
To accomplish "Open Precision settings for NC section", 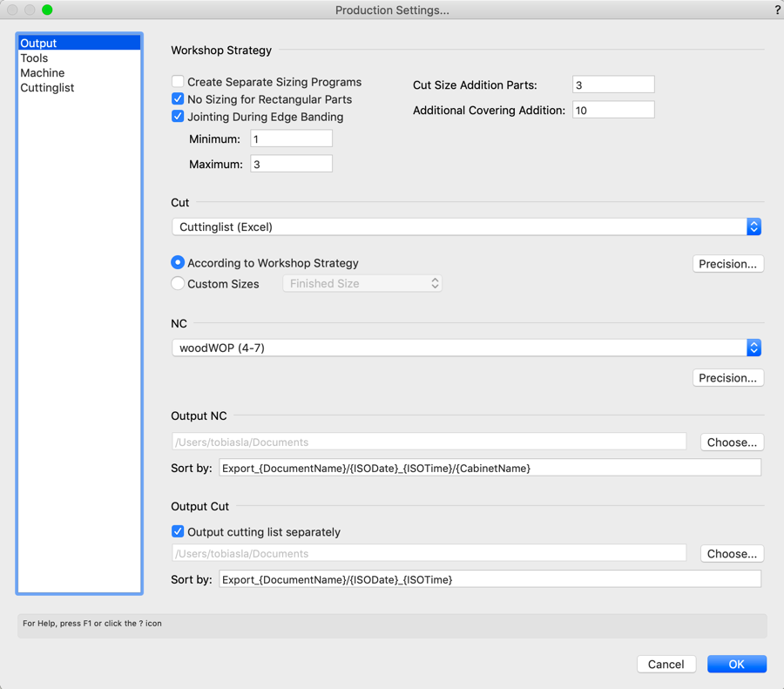I will (728, 377).
